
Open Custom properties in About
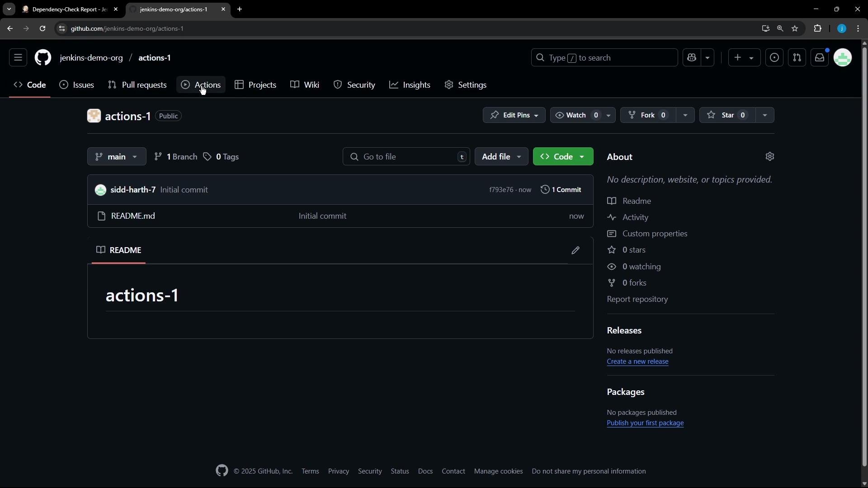(x=647, y=234)
